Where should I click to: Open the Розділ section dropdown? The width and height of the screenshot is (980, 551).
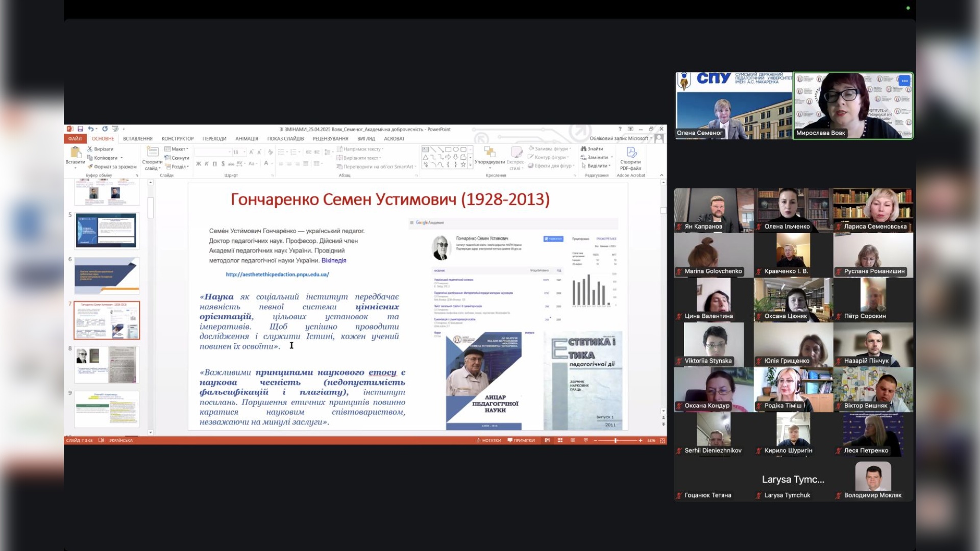click(177, 166)
